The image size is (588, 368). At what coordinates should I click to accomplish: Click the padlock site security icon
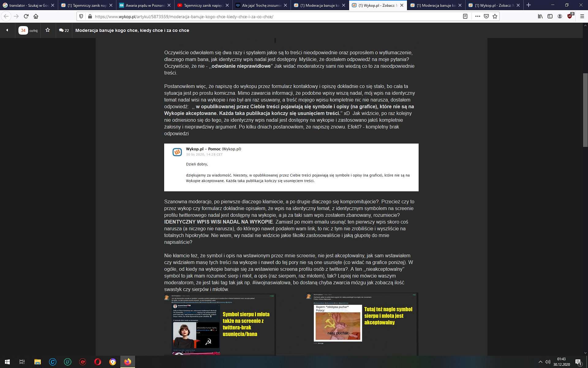click(90, 16)
